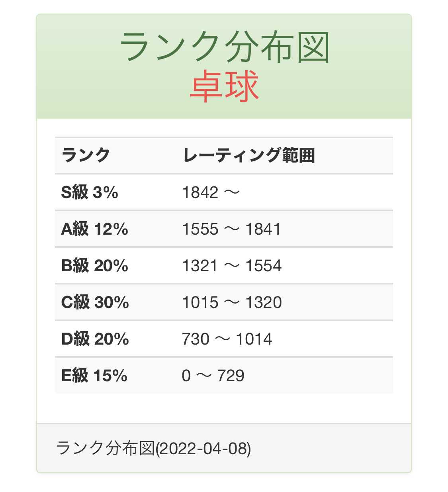Click the ランク分布図 title heading
448x492 pixels.
tap(224, 47)
